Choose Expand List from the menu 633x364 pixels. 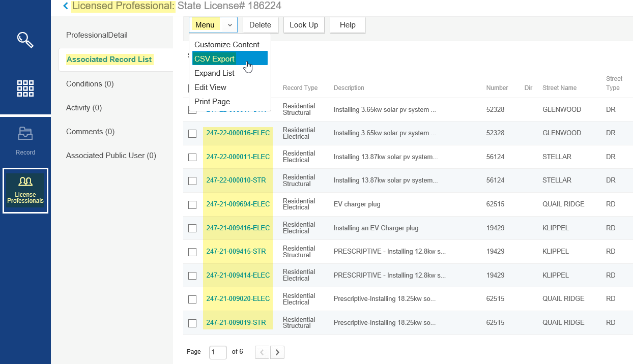[x=214, y=73]
